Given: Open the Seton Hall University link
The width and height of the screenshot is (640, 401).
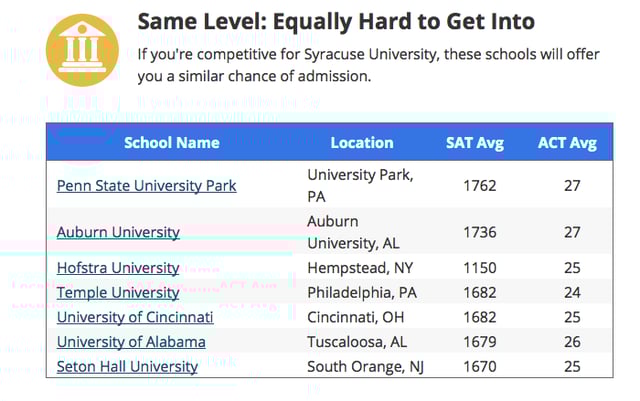Looking at the screenshot, I should point(127,367).
